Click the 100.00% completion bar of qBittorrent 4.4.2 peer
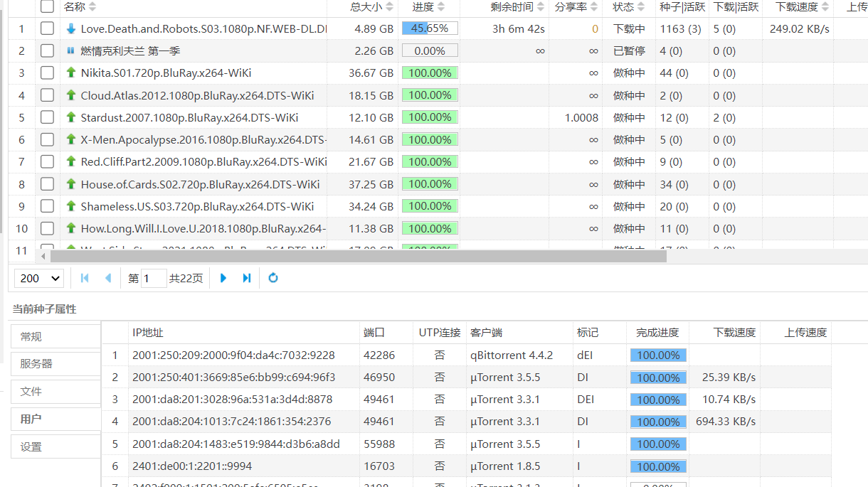868x487 pixels. coord(658,355)
